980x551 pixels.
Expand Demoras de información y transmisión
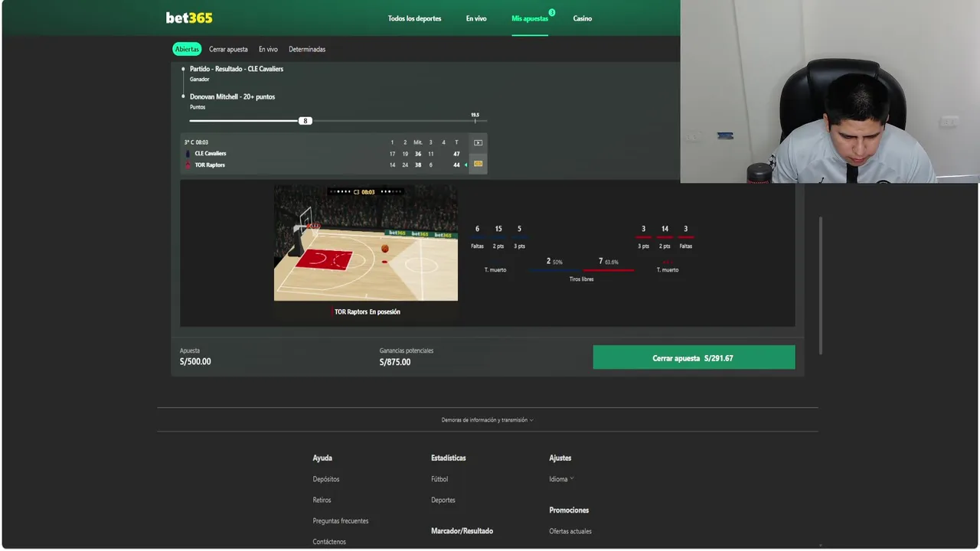[487, 419]
